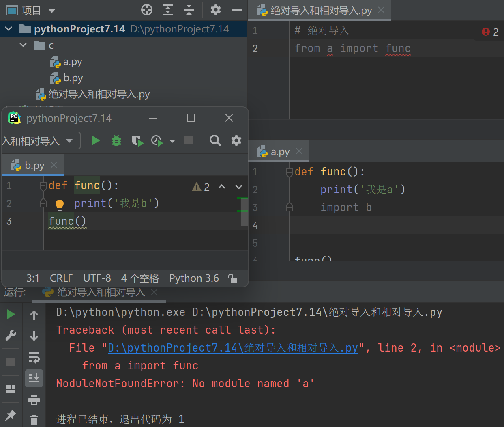Expand all items in project panel

168,10
